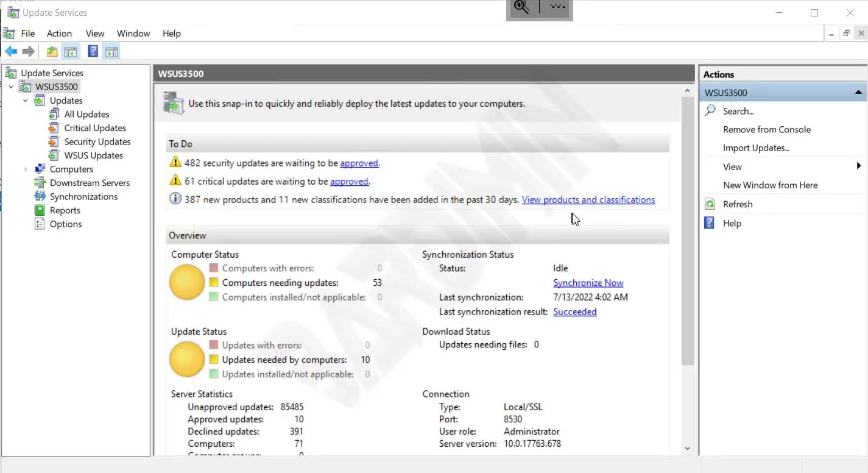
Task: Open the Window menu
Action: tap(133, 34)
